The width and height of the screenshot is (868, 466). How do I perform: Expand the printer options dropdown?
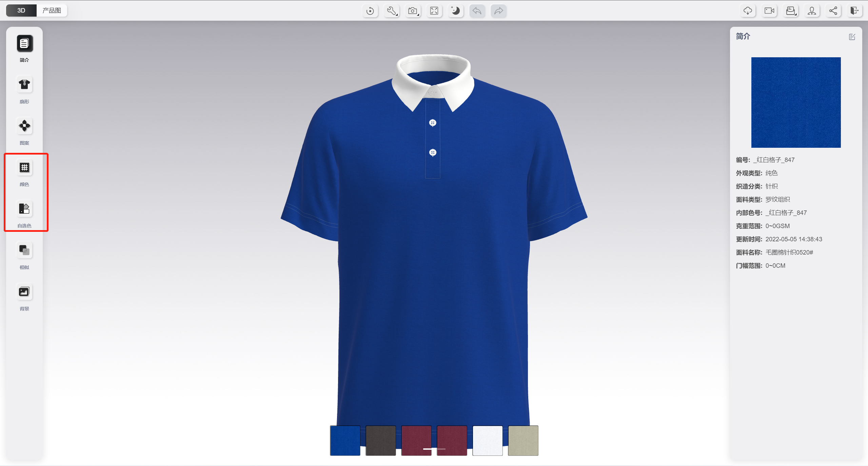click(791, 11)
